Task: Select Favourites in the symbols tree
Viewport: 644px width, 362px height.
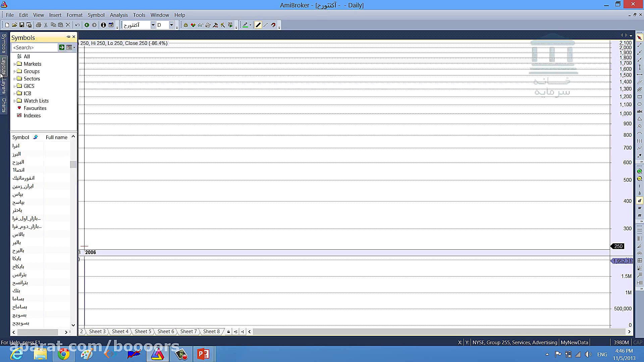Action: click(35, 108)
